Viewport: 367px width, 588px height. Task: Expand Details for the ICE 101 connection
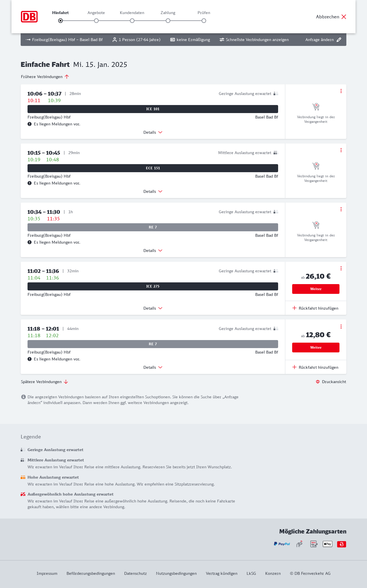point(153,132)
